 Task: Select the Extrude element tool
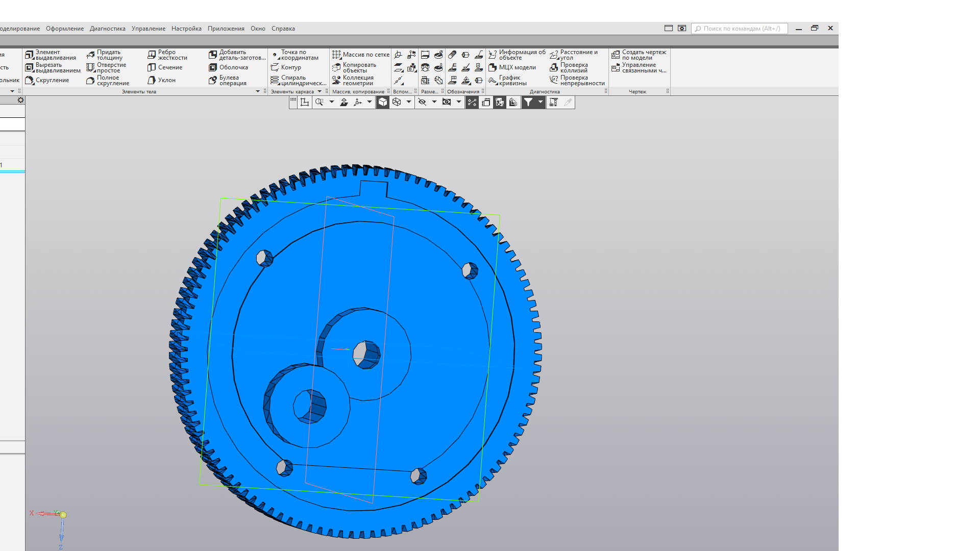click(51, 55)
